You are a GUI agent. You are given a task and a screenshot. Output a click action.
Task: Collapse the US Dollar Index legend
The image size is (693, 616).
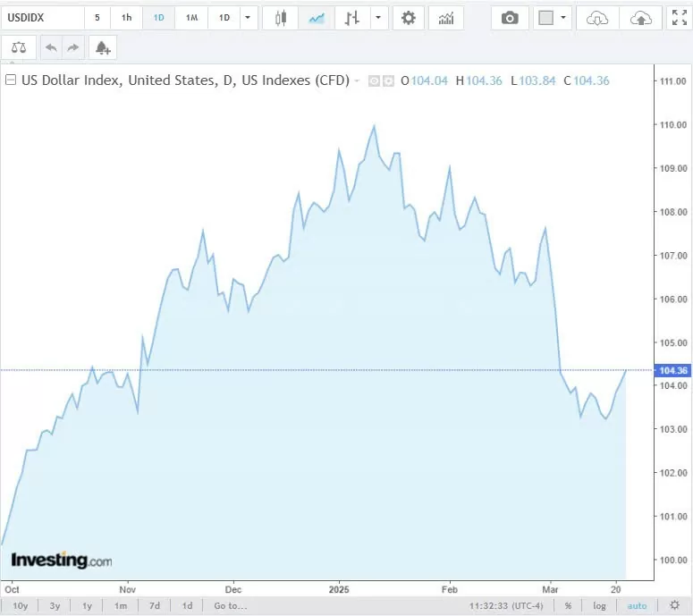point(11,80)
